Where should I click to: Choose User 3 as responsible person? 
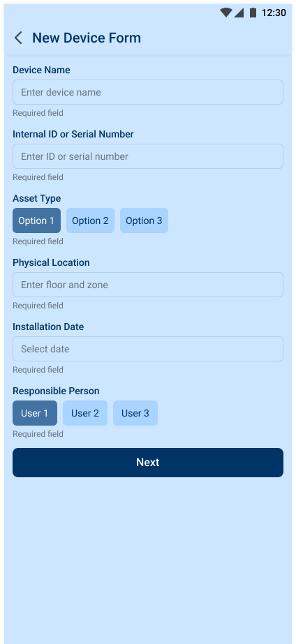[135, 413]
